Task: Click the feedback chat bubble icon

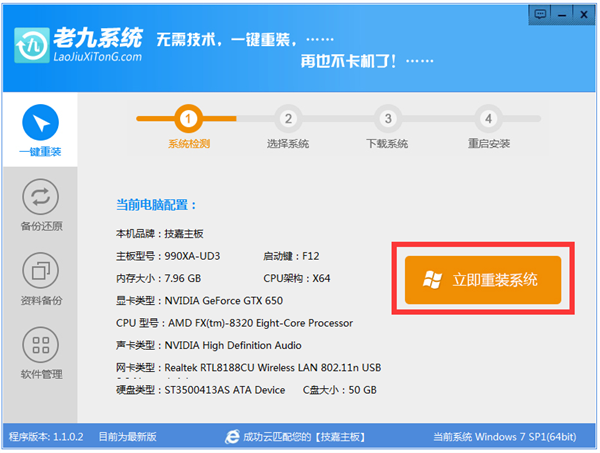Action: point(543,12)
